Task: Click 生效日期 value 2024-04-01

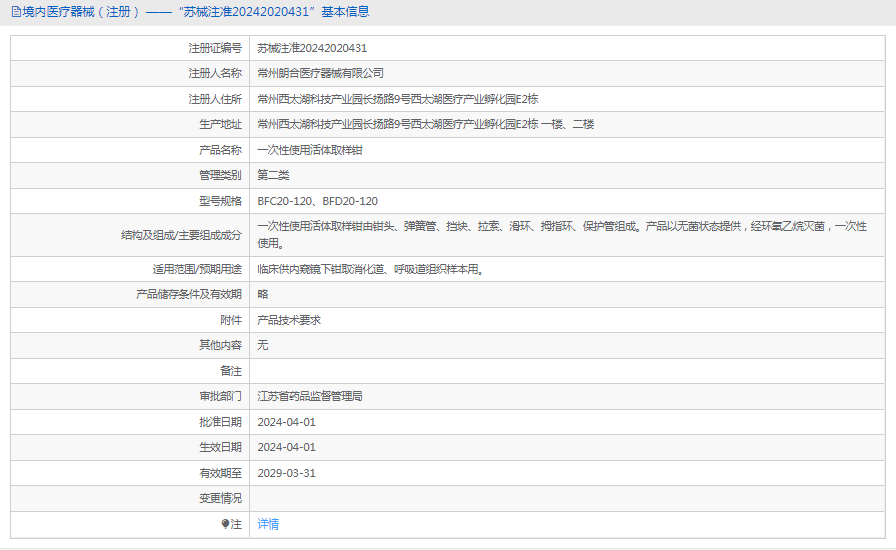Action: [x=286, y=447]
